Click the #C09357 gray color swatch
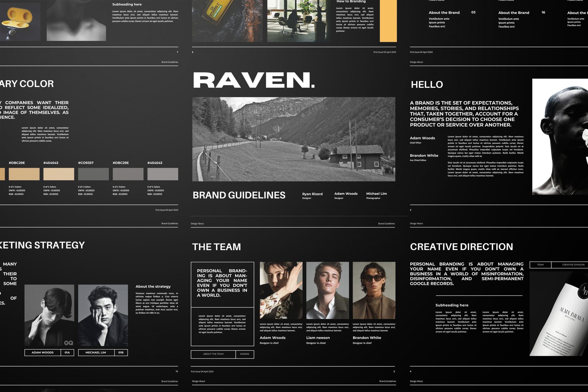 (x=93, y=174)
